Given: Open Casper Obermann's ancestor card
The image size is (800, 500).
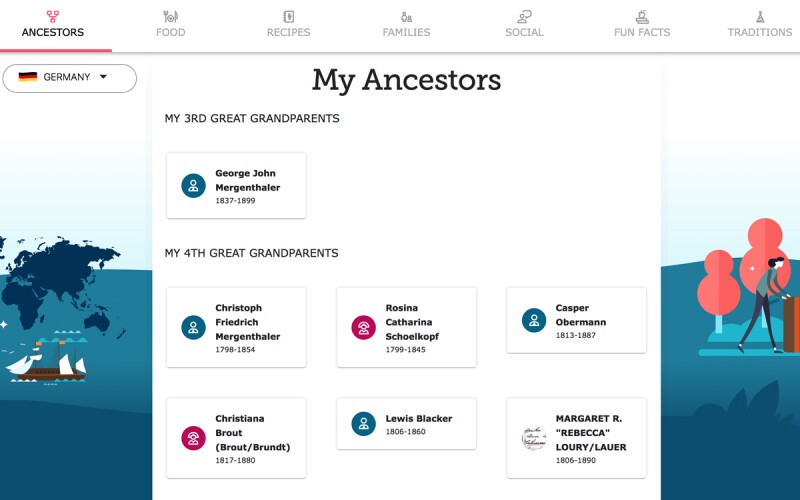Looking at the screenshot, I should [576, 320].
